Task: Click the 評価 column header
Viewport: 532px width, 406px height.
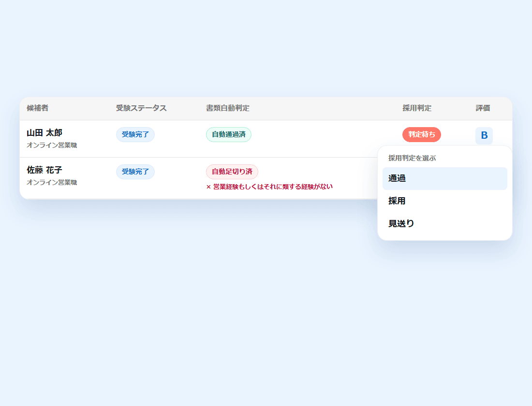Action: pos(483,108)
